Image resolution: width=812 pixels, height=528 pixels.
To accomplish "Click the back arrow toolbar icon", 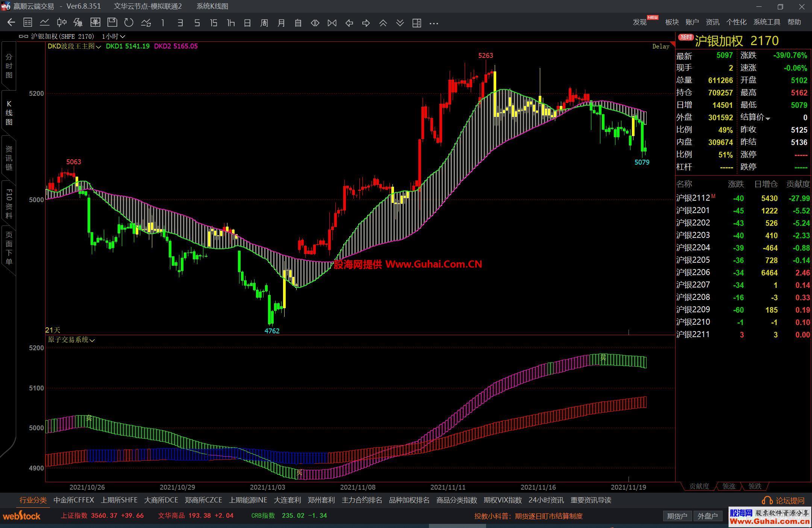I will [11, 23].
